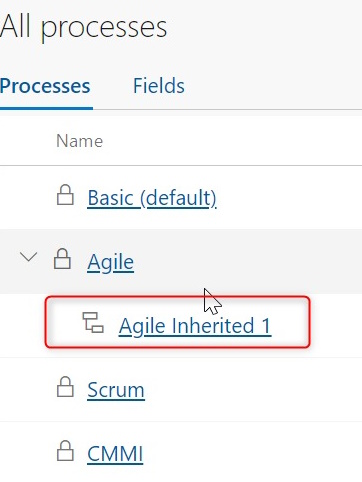Select the Scrum row's blank space

tap(253, 389)
